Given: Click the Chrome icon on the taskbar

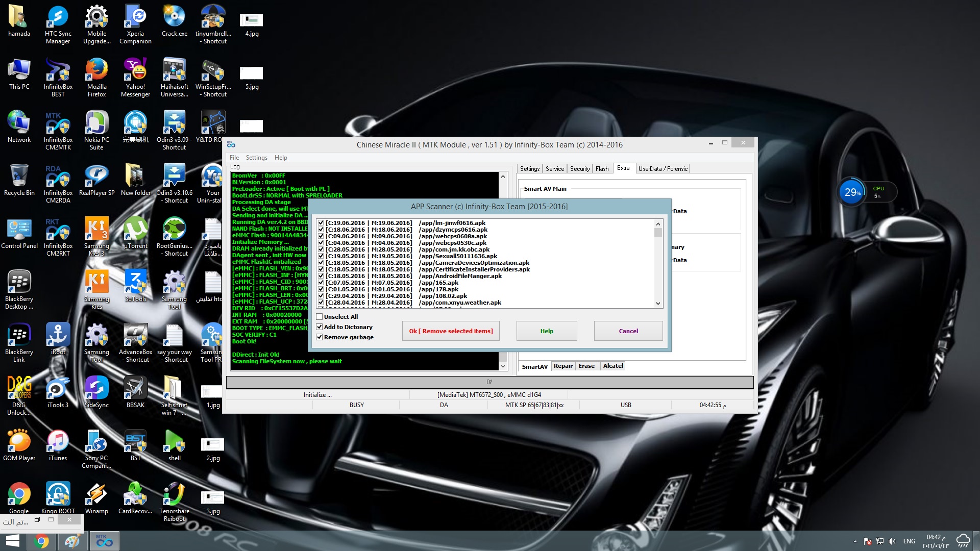Looking at the screenshot, I should (x=42, y=541).
